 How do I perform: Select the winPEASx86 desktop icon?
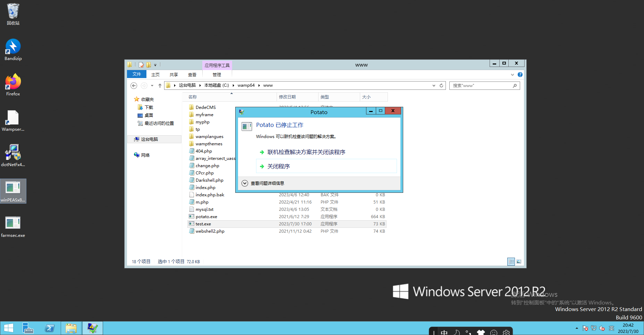(13, 191)
